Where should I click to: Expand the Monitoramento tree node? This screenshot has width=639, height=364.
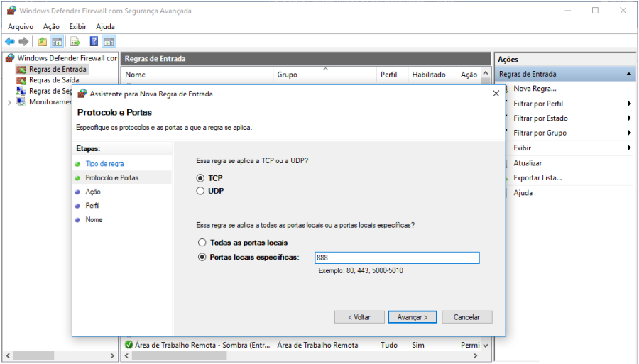pyautogui.click(x=9, y=102)
